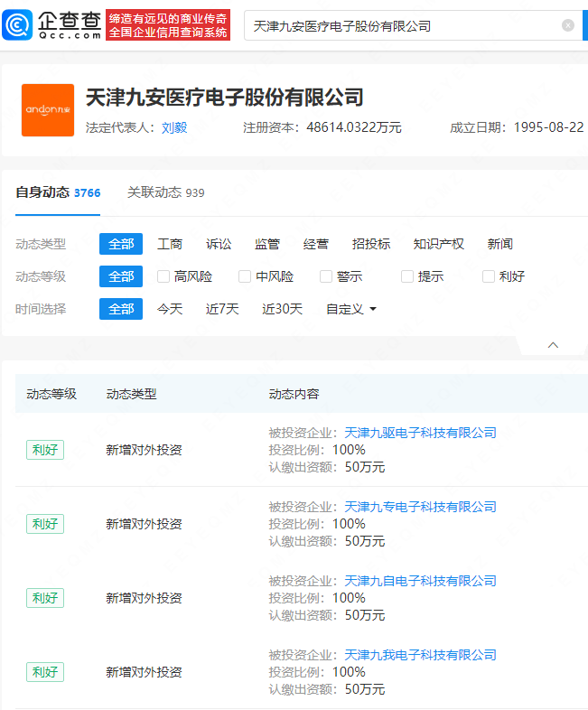Click the Qcc.com logo icon
Image resolution: width=588 pixels, height=710 pixels.
17,25
